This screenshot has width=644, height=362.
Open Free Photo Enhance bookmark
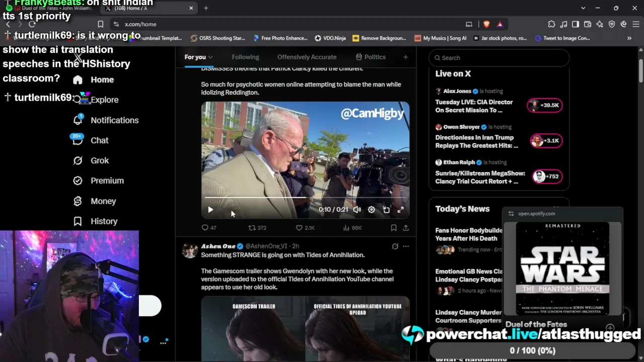point(280,38)
